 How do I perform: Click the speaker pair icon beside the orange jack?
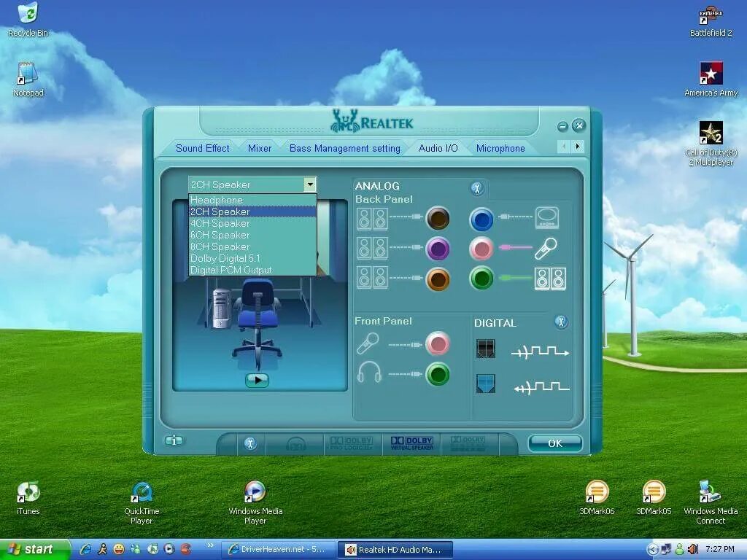372,278
